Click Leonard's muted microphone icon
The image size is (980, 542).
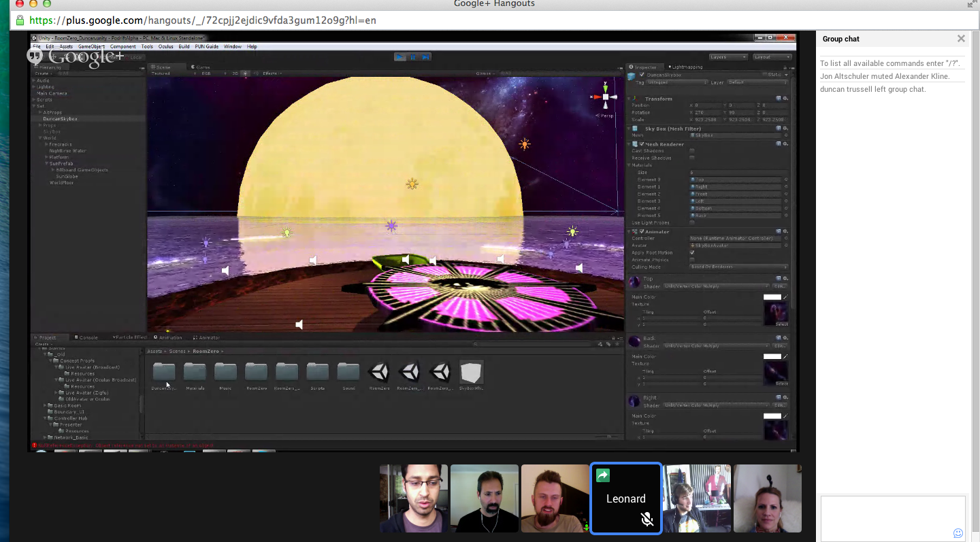click(647, 520)
